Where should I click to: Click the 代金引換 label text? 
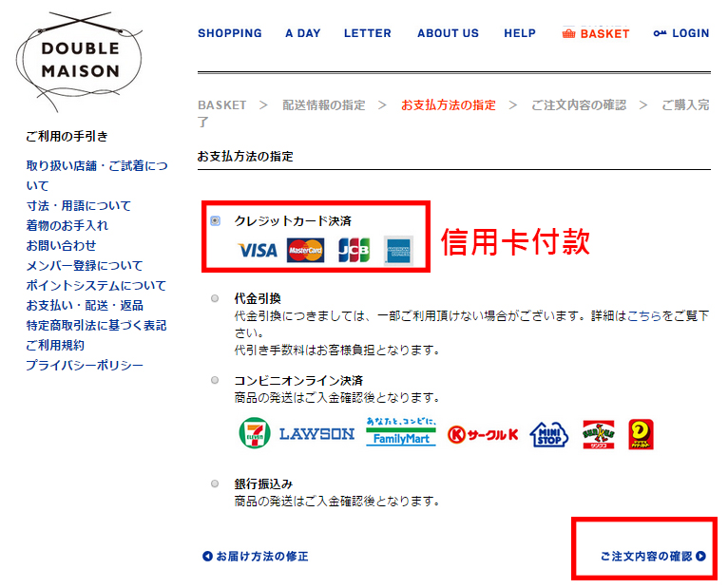[258, 298]
